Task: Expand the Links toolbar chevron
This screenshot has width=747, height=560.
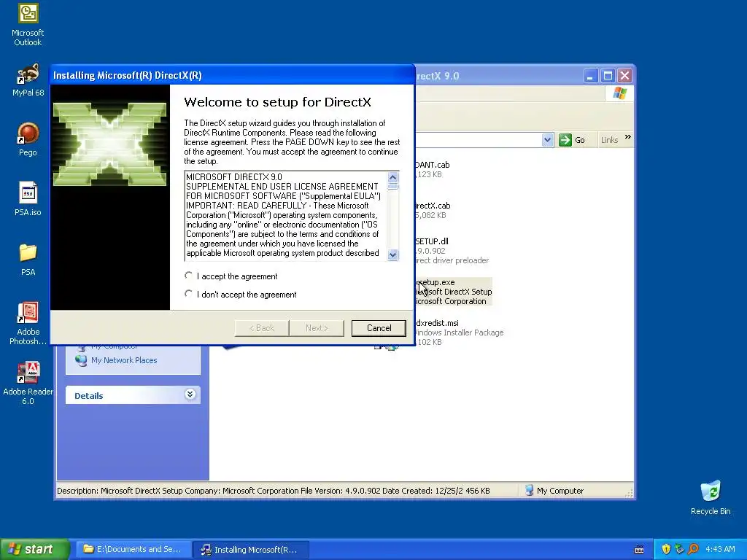Action: coord(628,137)
